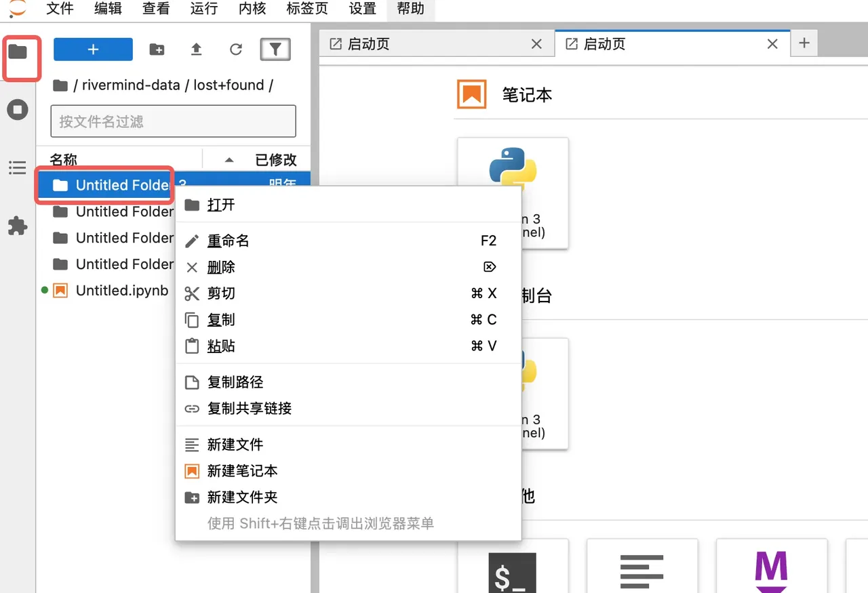
Task: Click the 按文件名过滤 filter field
Action: click(173, 122)
